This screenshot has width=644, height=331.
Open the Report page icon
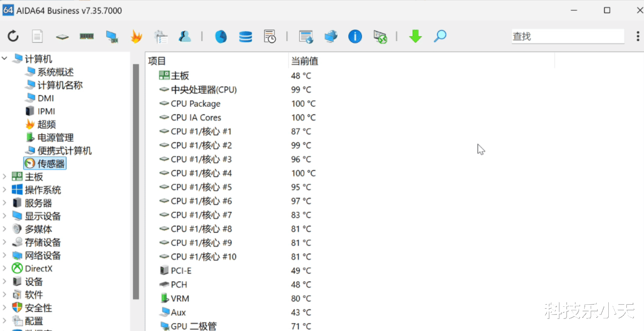coord(38,36)
